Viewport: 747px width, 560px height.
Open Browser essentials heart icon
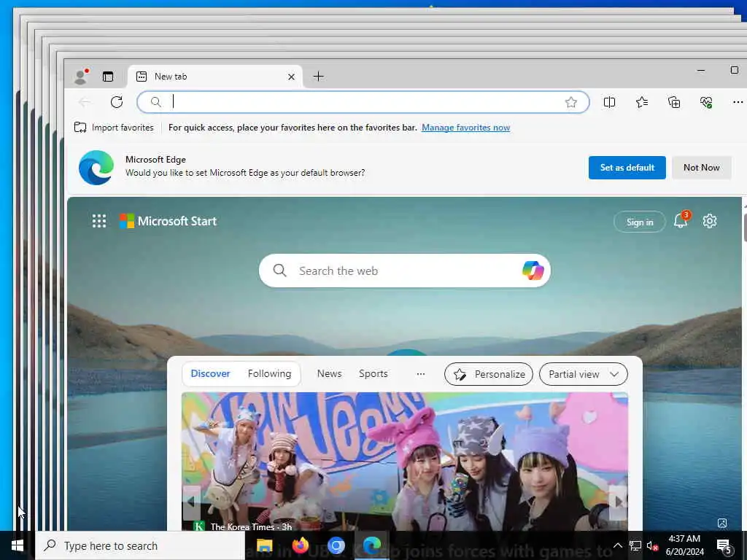tap(706, 102)
